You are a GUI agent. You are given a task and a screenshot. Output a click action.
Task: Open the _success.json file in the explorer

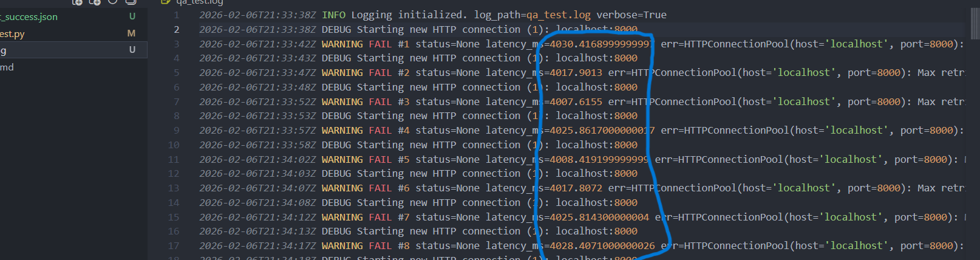tap(29, 17)
